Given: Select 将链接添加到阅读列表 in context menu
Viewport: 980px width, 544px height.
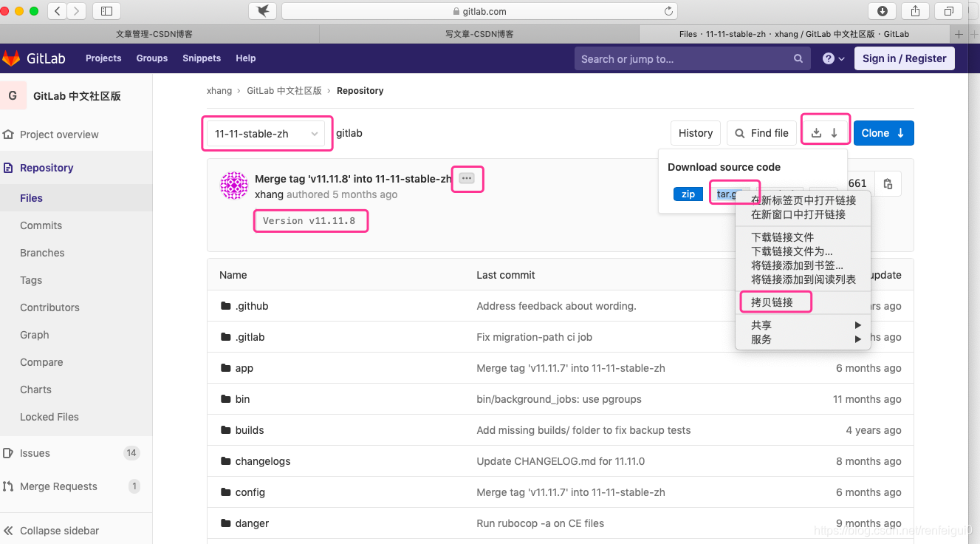Looking at the screenshot, I should click(x=803, y=279).
